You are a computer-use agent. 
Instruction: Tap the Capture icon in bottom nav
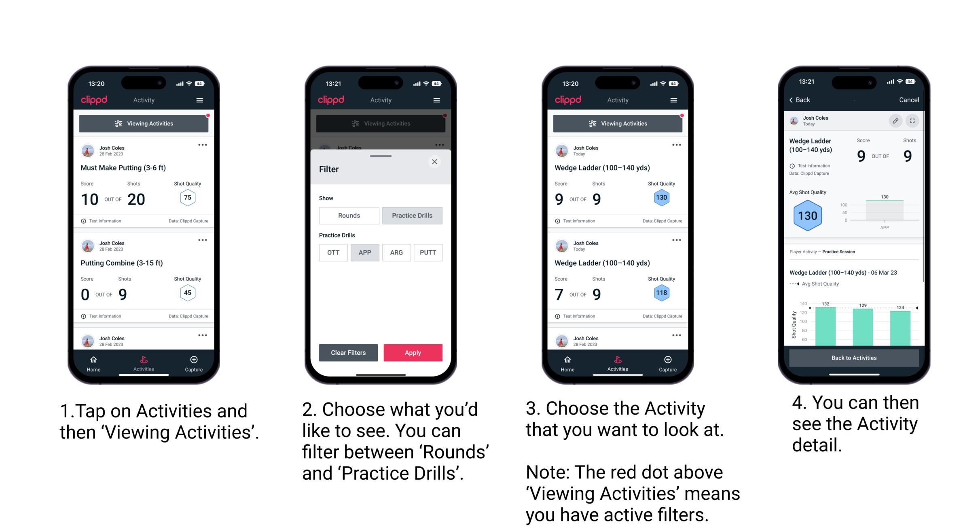tap(194, 361)
